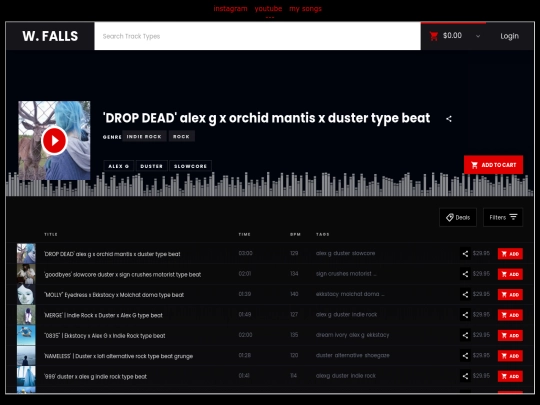This screenshot has height=405, width=540.
Task: Click the $0.00 cart total
Action: (x=452, y=35)
